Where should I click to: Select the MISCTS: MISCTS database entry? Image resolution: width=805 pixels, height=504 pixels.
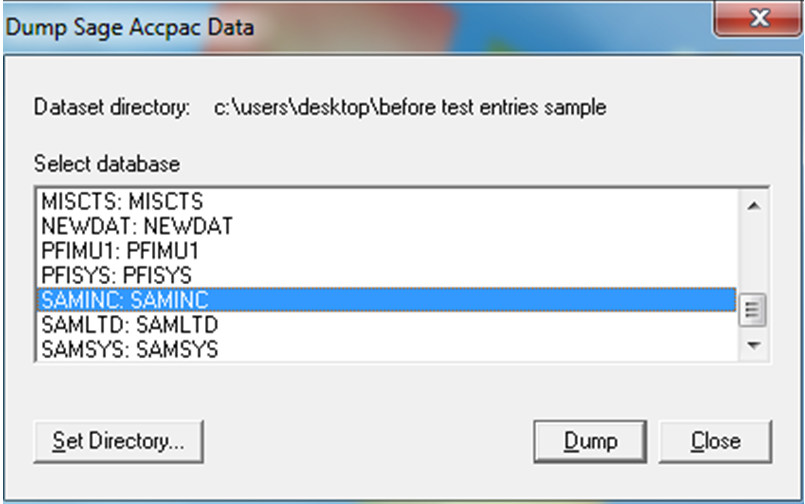[387, 202]
